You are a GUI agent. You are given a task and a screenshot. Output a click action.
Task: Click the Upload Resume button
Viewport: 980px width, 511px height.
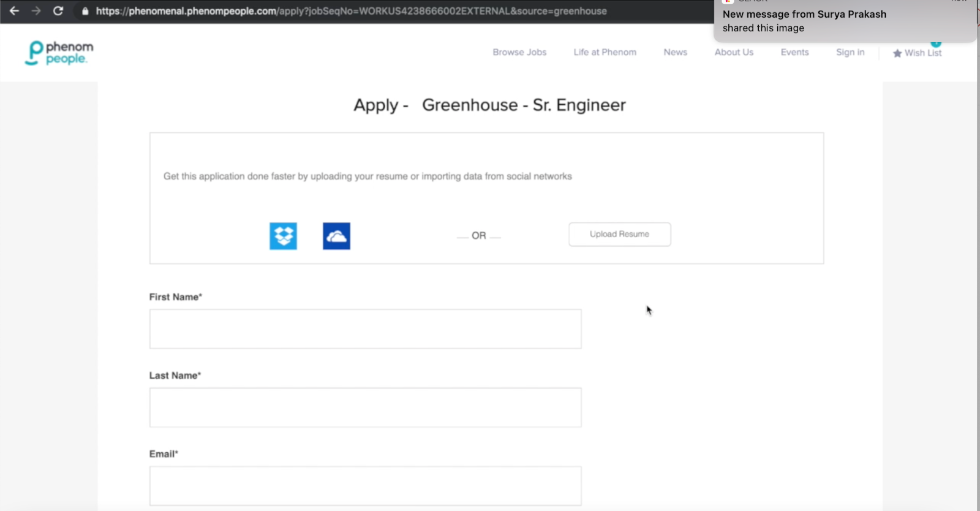[x=620, y=235]
